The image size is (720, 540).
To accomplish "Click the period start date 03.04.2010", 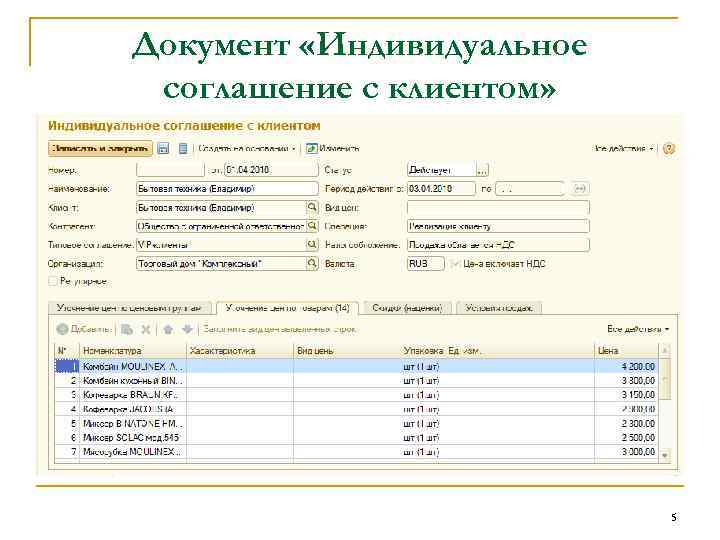I will (441, 189).
